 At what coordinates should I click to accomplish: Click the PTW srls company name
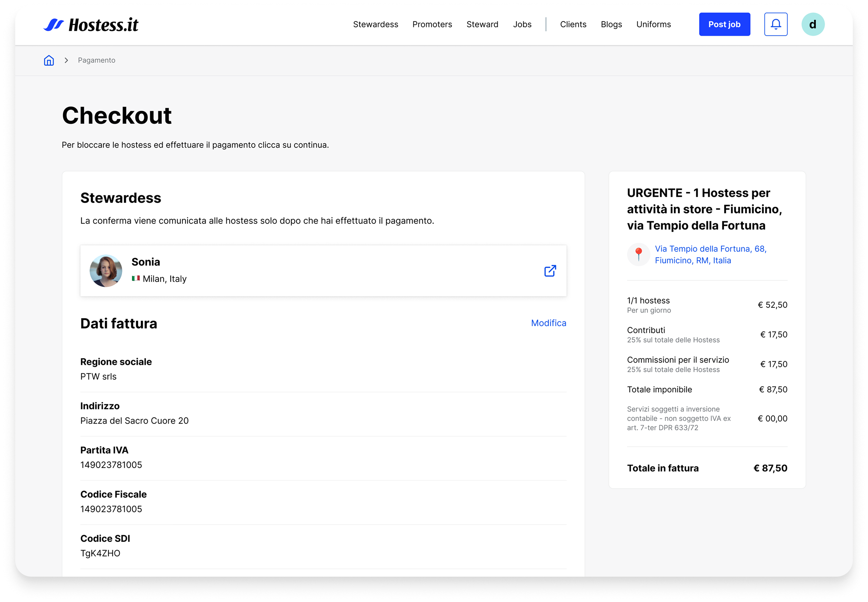pos(98,376)
